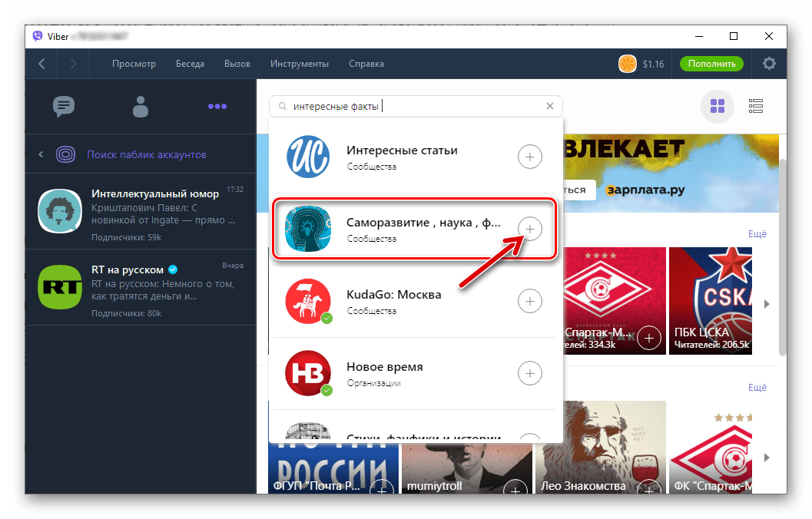
Task: Open the More three-dots tab
Action: coord(217,107)
